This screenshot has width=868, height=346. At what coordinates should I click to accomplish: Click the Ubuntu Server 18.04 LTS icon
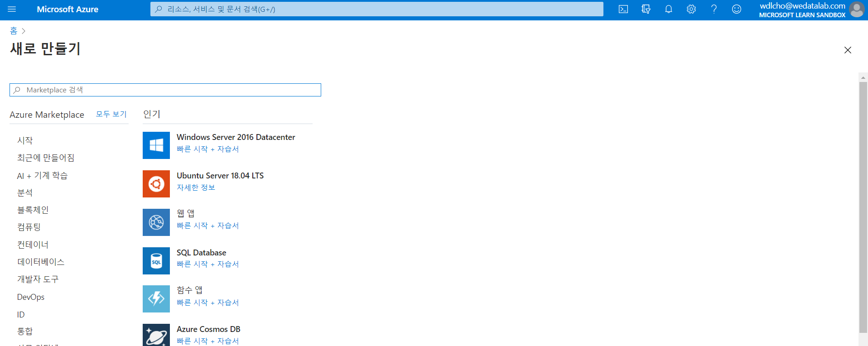click(156, 184)
